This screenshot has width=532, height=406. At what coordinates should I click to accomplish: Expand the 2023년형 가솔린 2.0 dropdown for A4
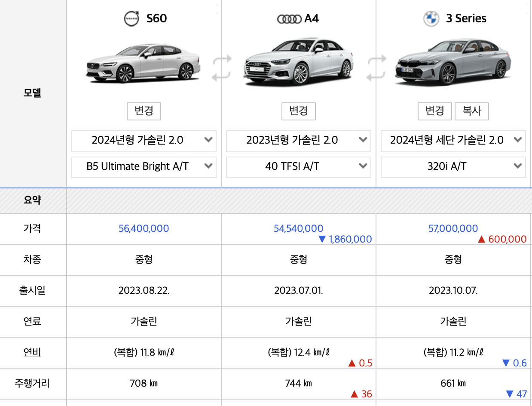[298, 141]
